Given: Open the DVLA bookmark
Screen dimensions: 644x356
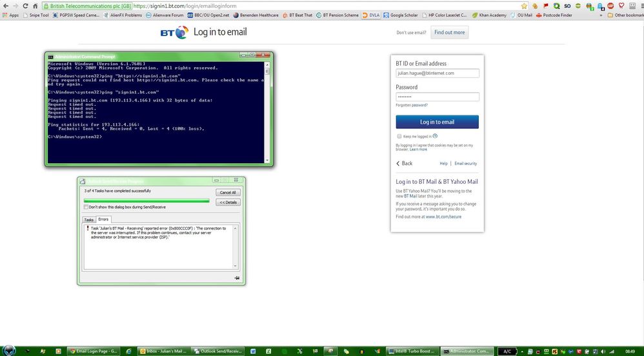Looking at the screenshot, I should click(371, 15).
